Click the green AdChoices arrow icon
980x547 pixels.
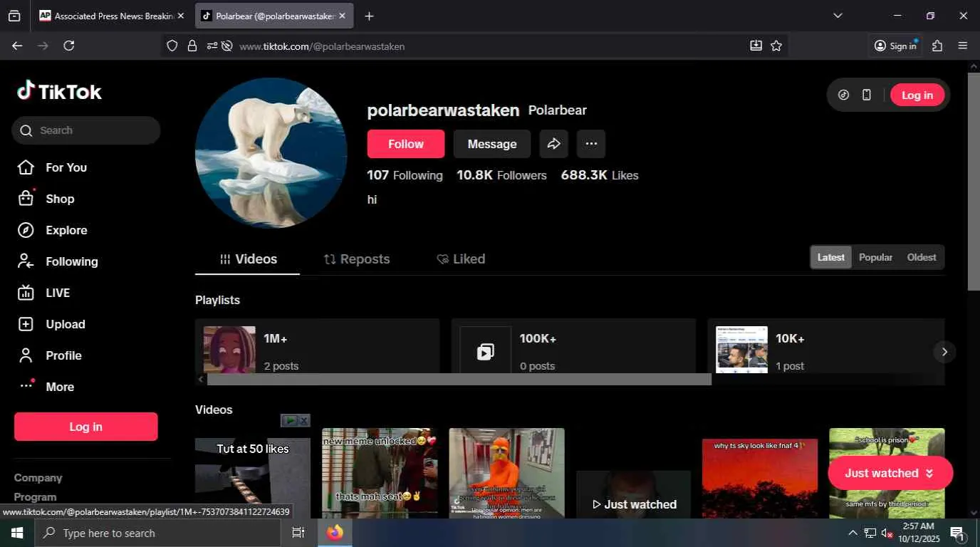click(x=289, y=421)
